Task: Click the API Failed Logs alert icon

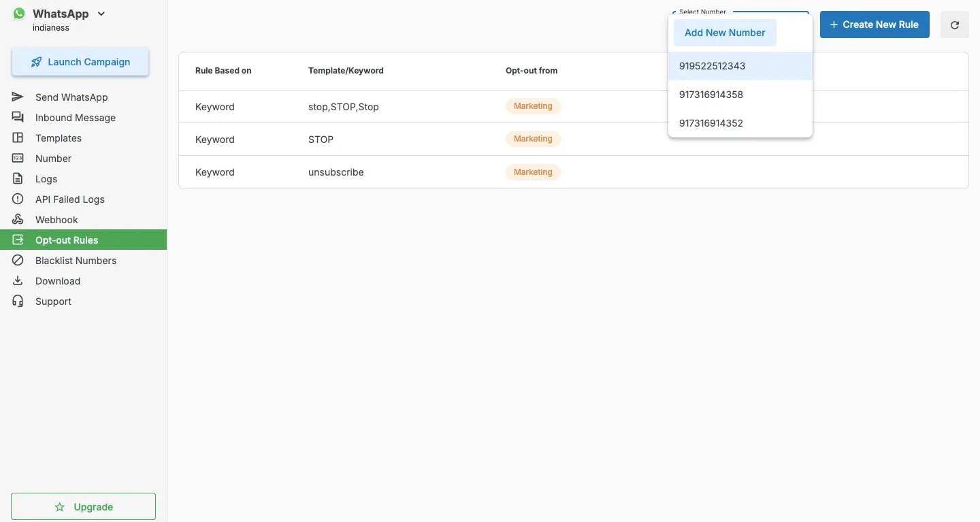Action: click(x=18, y=199)
